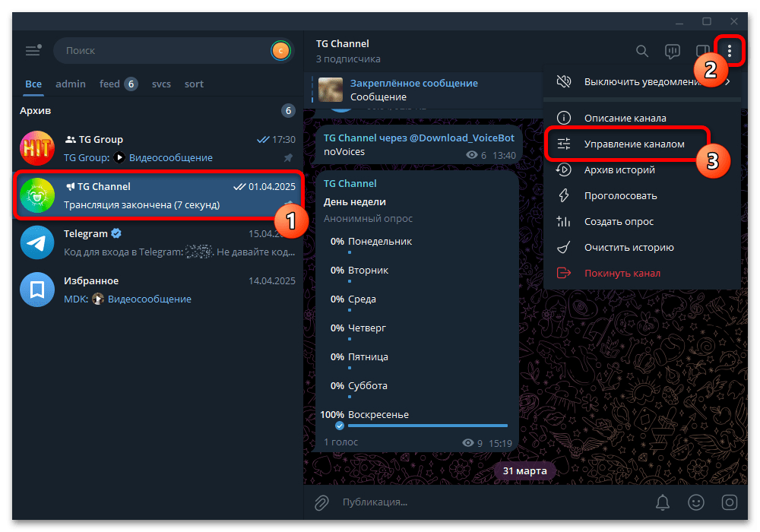The image size is (760, 532).
Task: Click the poll chart icon
Action: pyautogui.click(x=563, y=221)
